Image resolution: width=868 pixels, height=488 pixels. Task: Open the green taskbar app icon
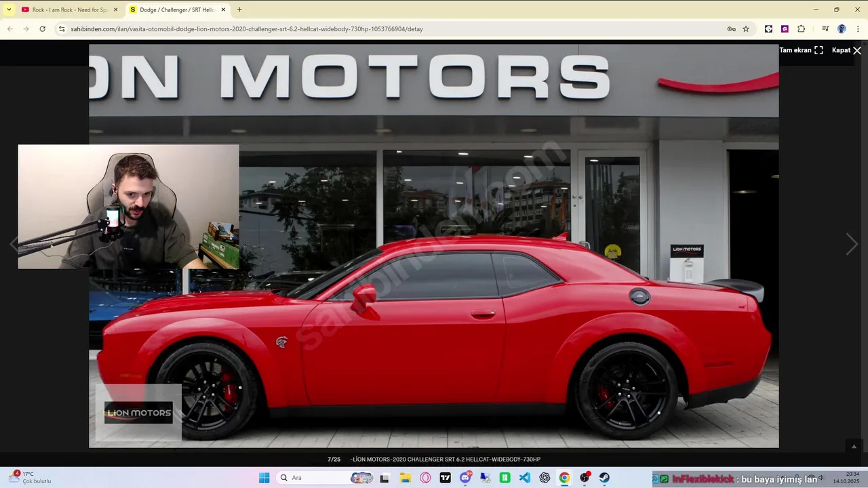505,478
